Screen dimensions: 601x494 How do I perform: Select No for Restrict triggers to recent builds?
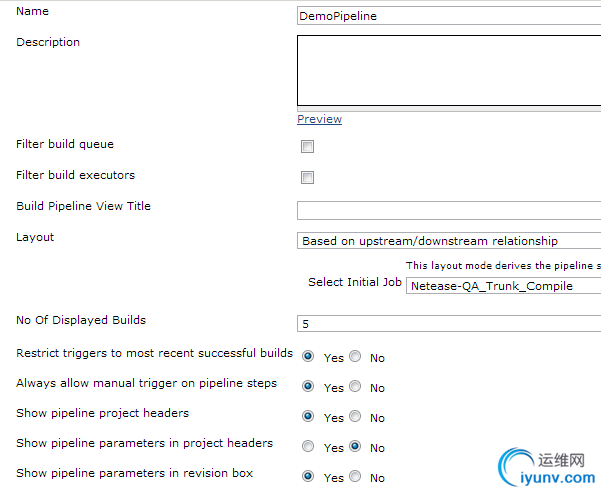pos(355,356)
